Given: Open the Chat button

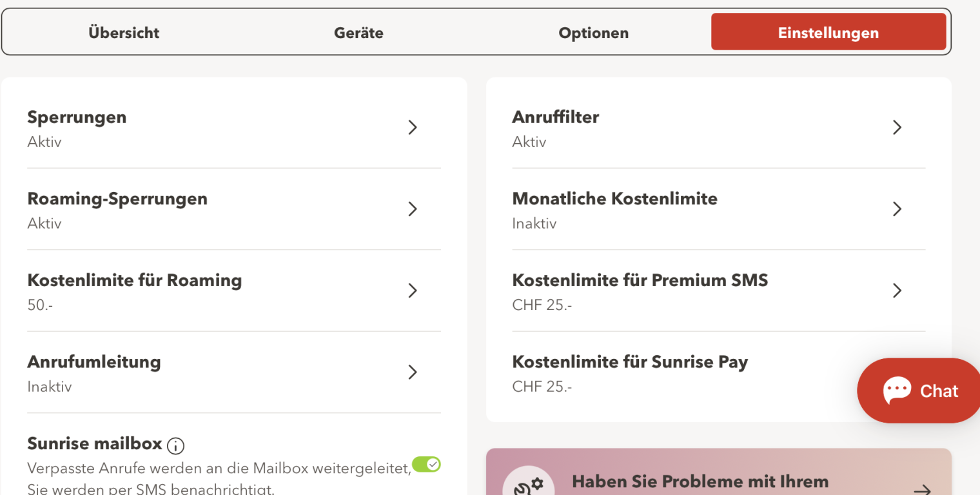Looking at the screenshot, I should coord(919,391).
